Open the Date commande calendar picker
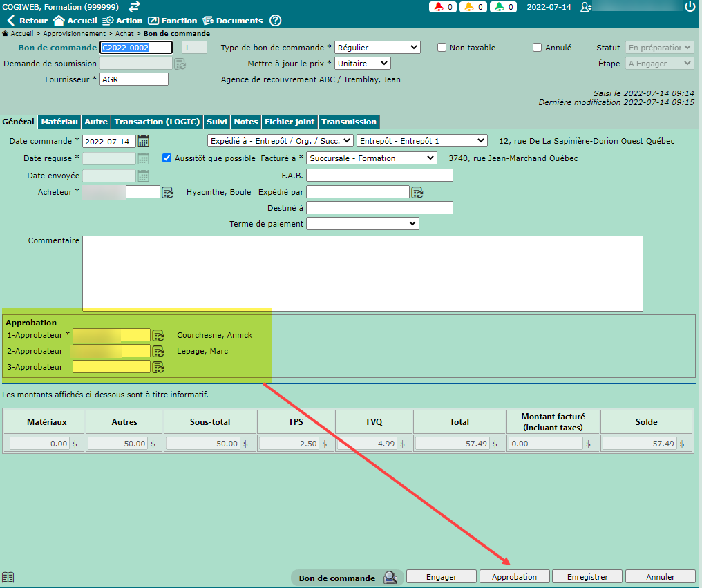 click(x=144, y=141)
